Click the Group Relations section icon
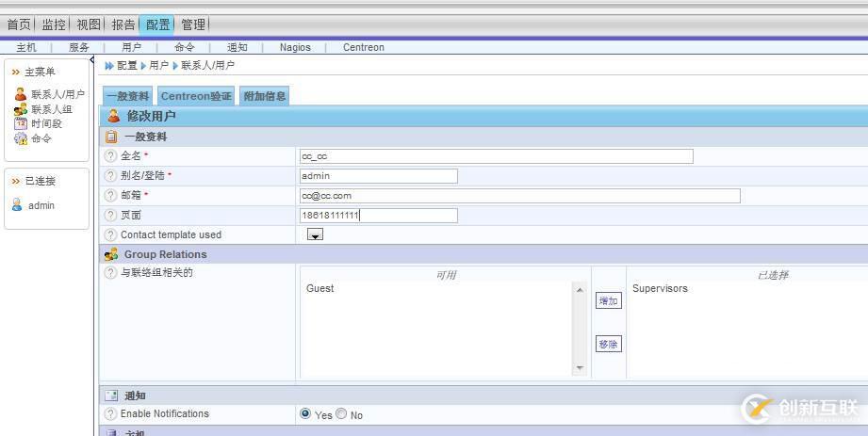The height and width of the screenshot is (436, 868). 111,254
